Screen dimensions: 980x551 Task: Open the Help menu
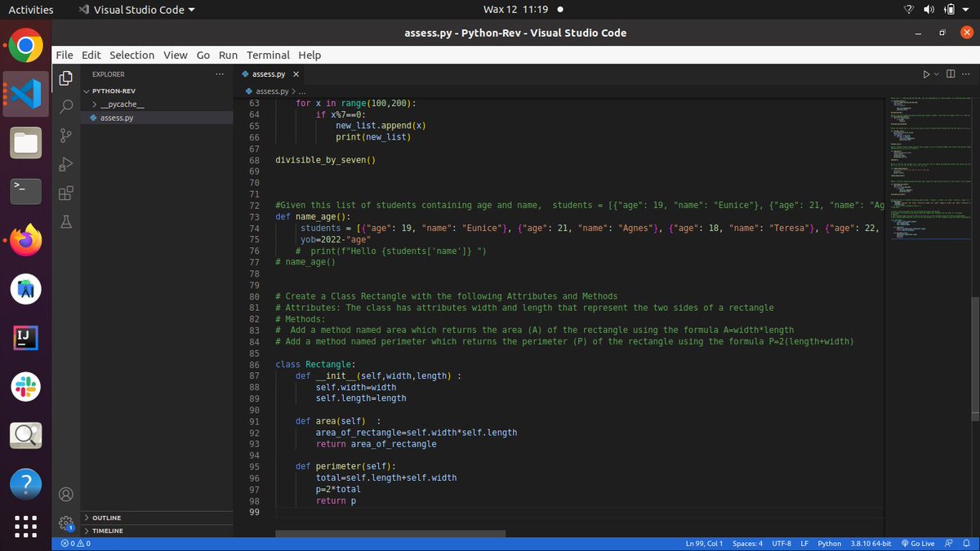[310, 55]
